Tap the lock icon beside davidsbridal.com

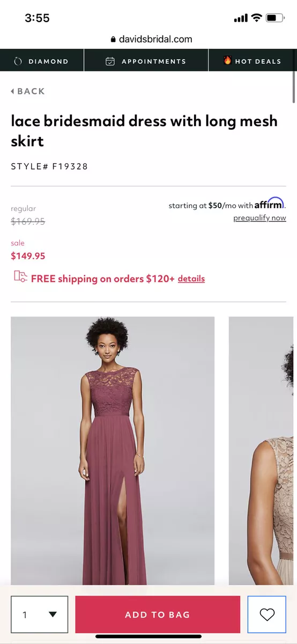pos(113,39)
